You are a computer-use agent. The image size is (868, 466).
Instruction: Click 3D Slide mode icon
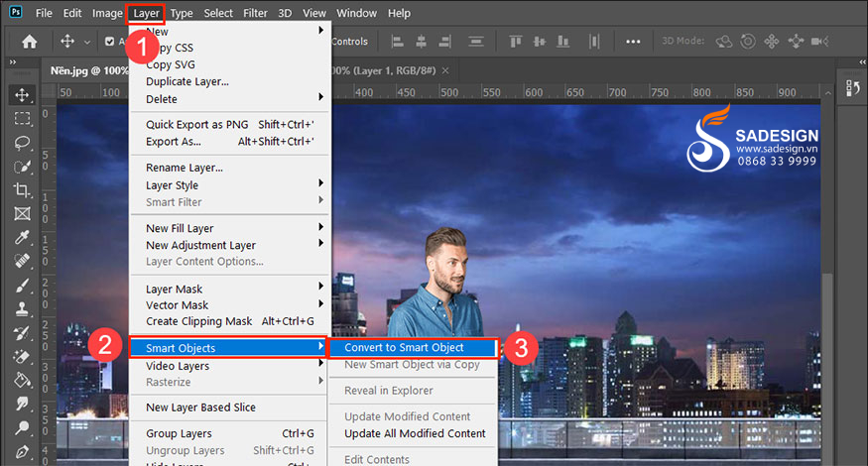pyautogui.click(x=796, y=42)
